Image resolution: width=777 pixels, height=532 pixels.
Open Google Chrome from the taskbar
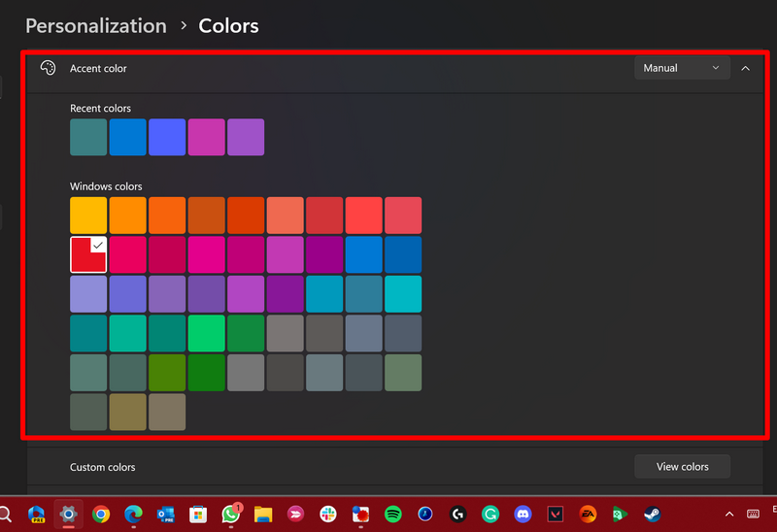[x=101, y=514]
